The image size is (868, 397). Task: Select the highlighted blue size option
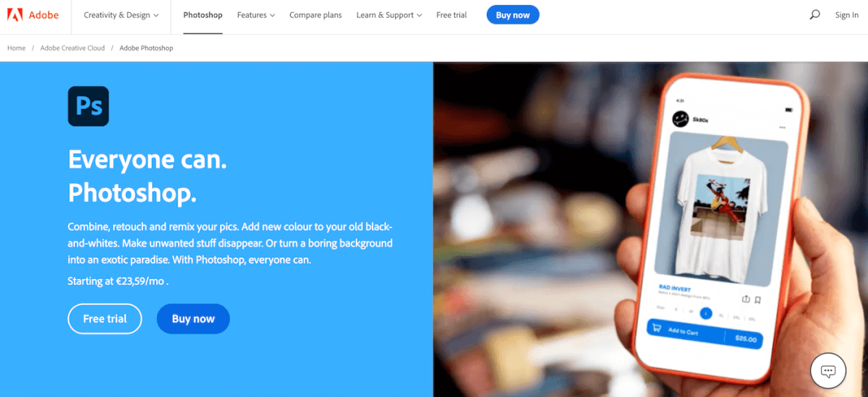pos(706,313)
